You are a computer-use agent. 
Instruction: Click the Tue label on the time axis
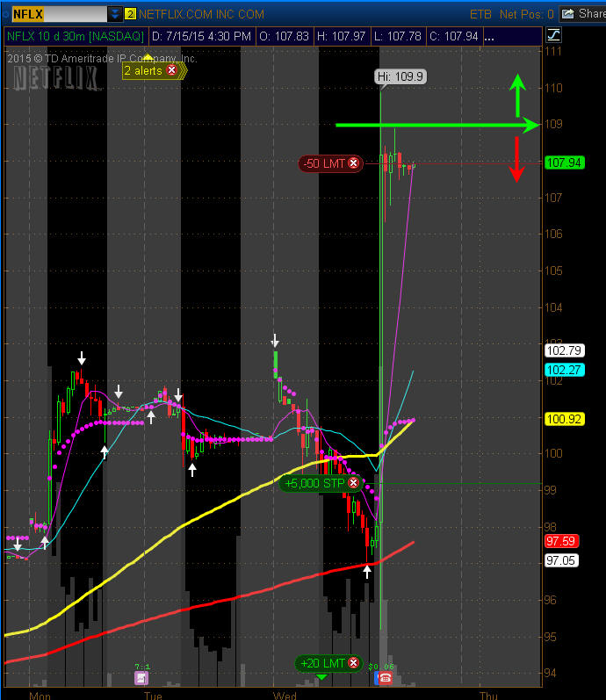pos(153,696)
